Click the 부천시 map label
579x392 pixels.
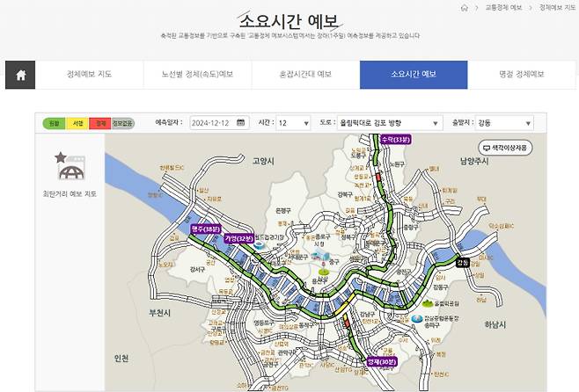tap(160, 313)
